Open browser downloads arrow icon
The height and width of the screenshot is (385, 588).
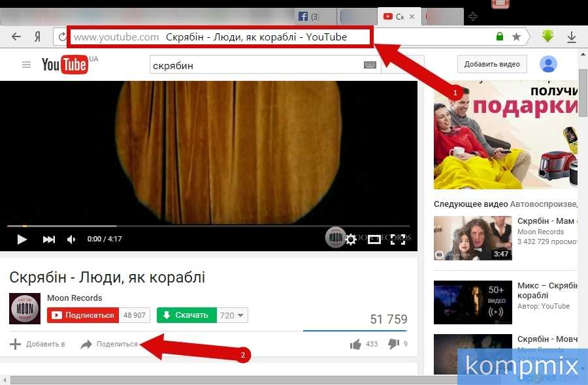pos(572,37)
